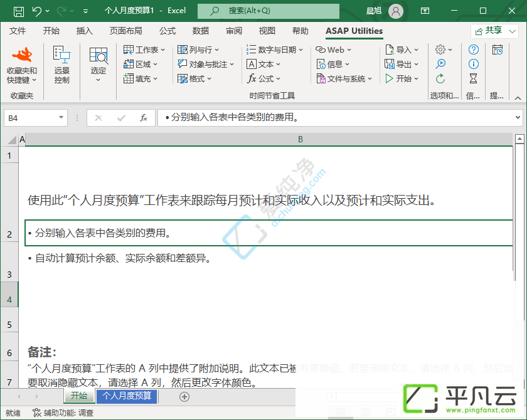
Task: Open the 导出 export menu
Action: (402, 64)
